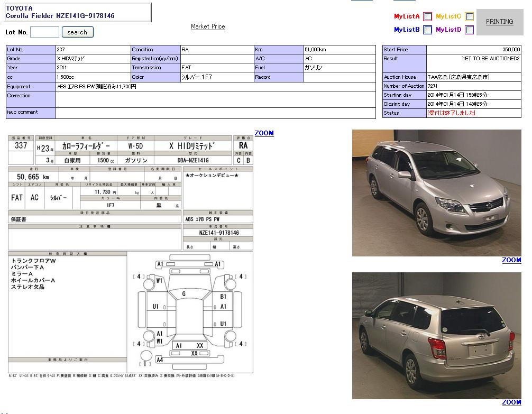Click the search button next to Lot No.
The image size is (532, 414).
(x=77, y=32)
